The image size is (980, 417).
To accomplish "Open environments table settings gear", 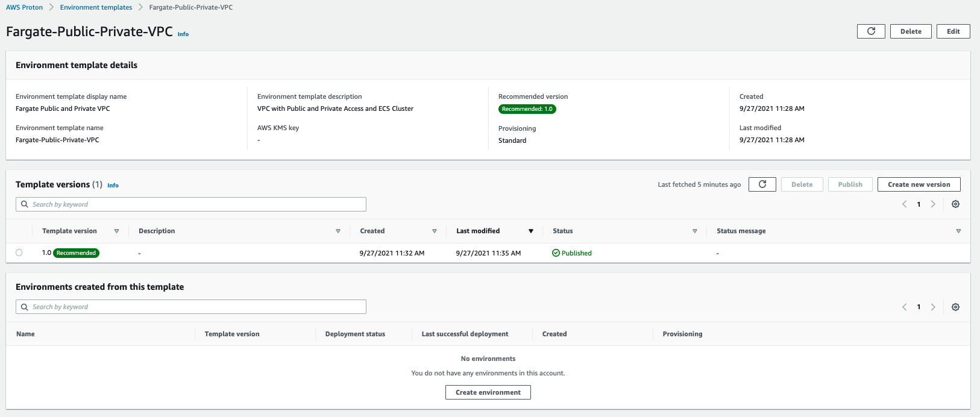I will (x=955, y=307).
